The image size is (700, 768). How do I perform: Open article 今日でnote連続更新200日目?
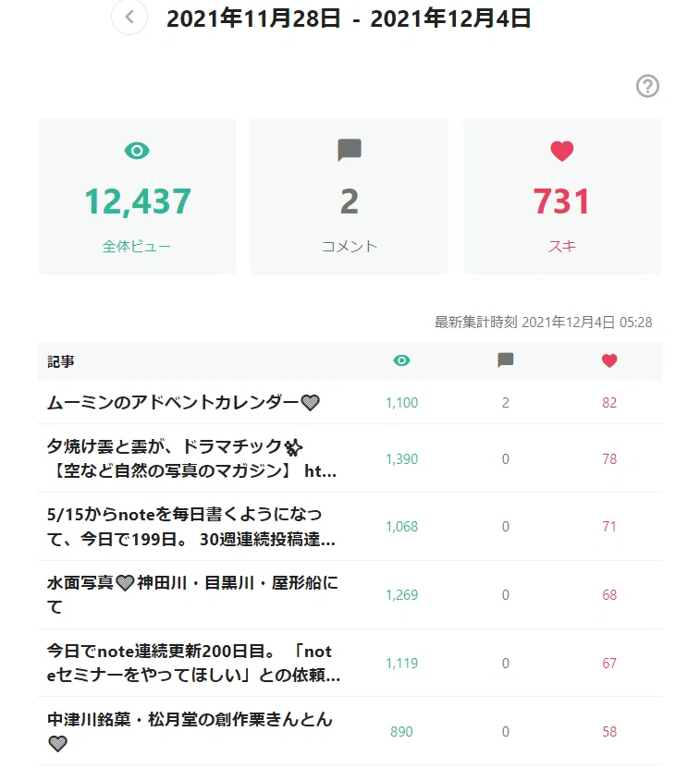pyautogui.click(x=193, y=664)
